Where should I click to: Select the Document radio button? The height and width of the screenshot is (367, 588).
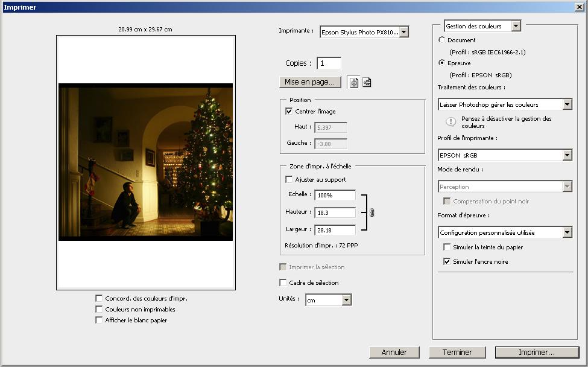point(442,40)
